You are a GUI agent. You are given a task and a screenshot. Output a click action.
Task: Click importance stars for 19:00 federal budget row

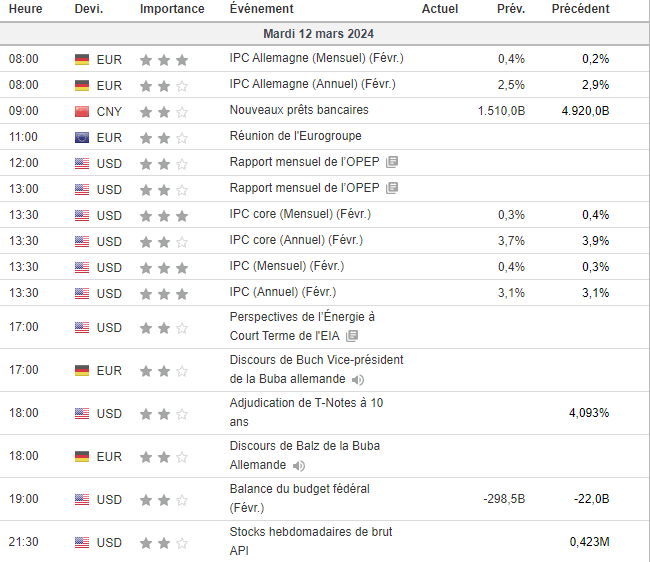coord(164,500)
